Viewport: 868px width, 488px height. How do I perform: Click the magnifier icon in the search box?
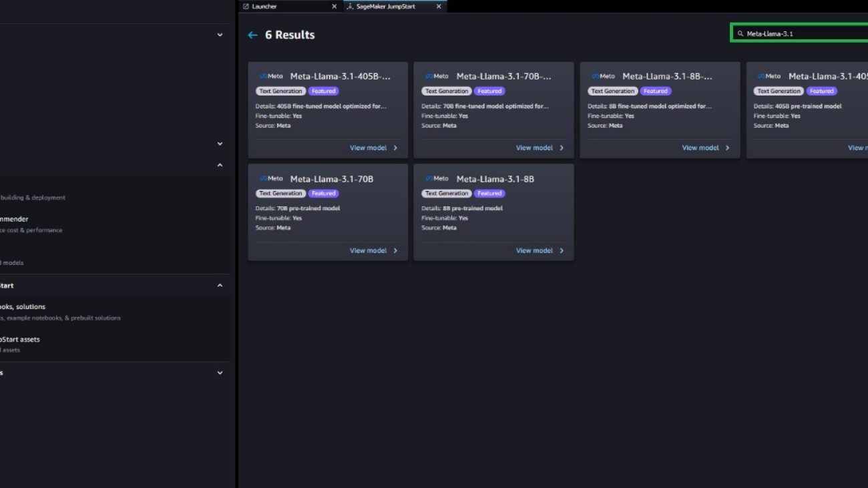point(740,33)
